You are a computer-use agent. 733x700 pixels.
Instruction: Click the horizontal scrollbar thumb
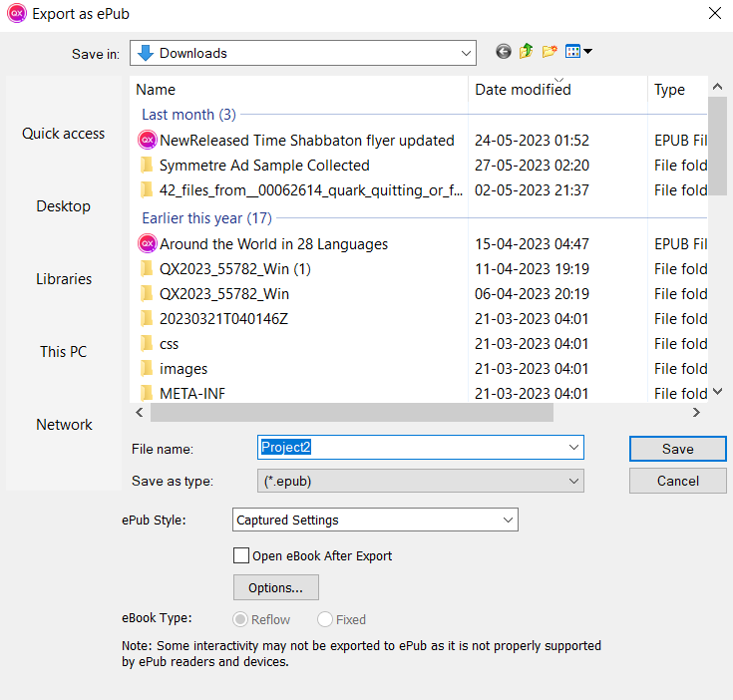351,413
